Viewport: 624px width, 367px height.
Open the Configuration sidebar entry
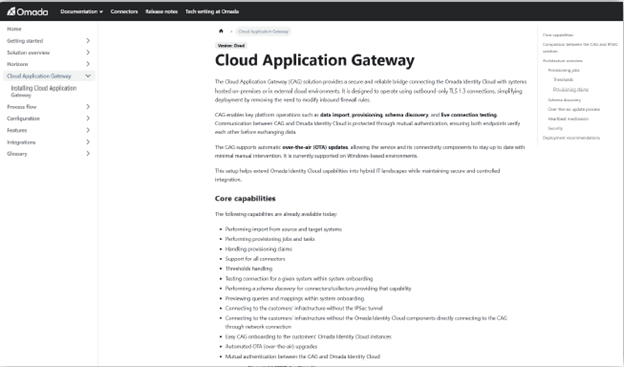tap(23, 118)
